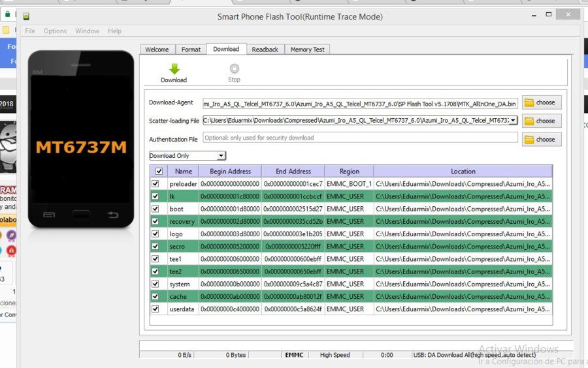Viewport: 588px width, 368px height.
Task: Select the preloader row location path
Action: (x=463, y=184)
